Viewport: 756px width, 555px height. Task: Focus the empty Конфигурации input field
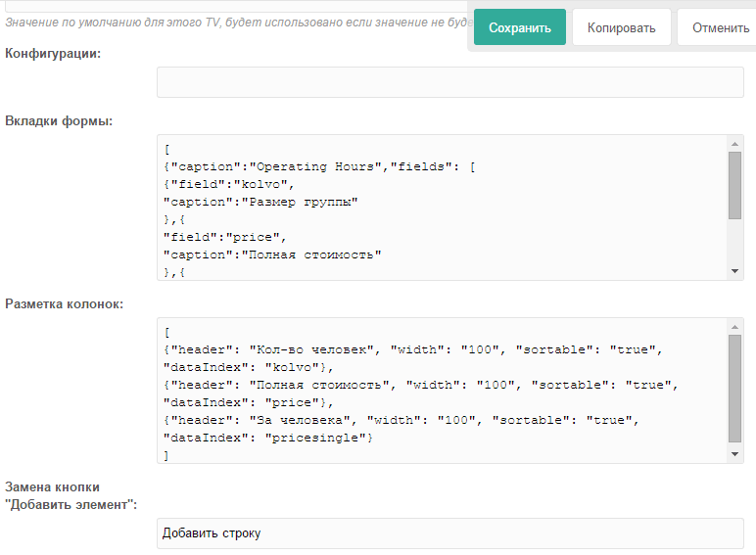point(449,82)
